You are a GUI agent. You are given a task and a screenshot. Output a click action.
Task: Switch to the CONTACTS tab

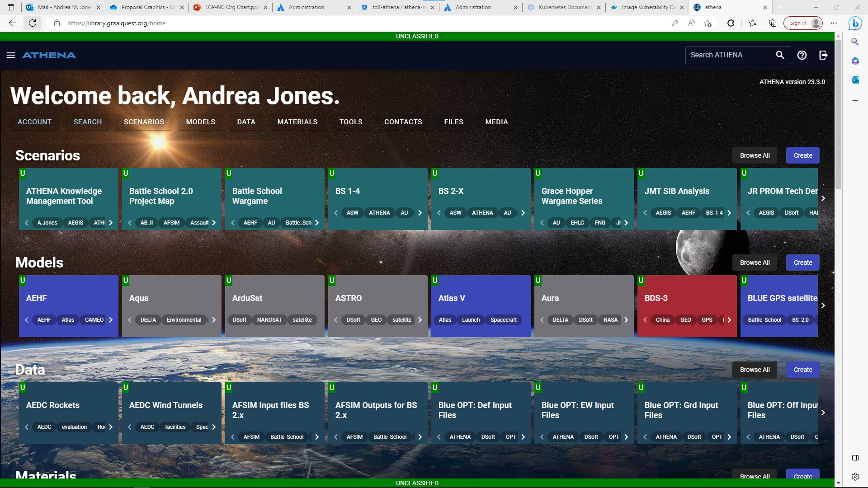coord(403,122)
